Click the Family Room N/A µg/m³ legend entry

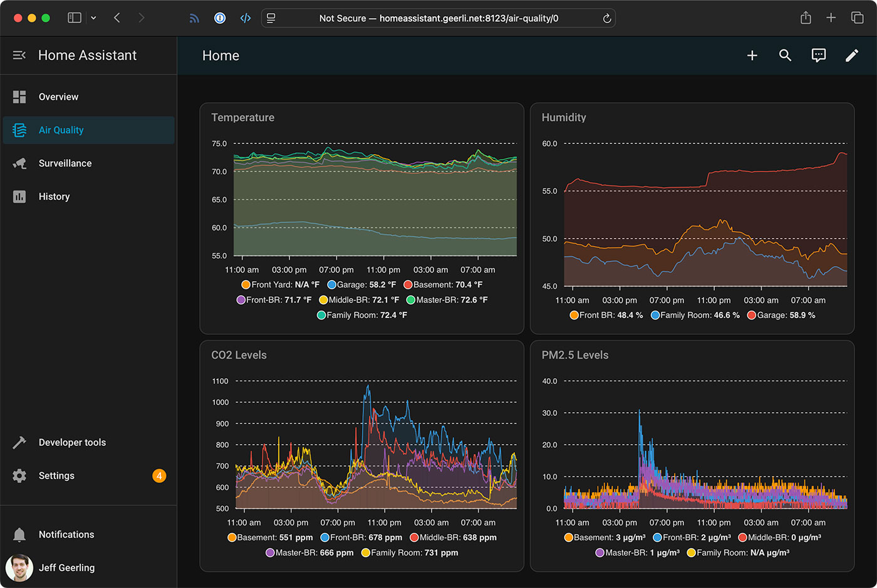tap(739, 553)
